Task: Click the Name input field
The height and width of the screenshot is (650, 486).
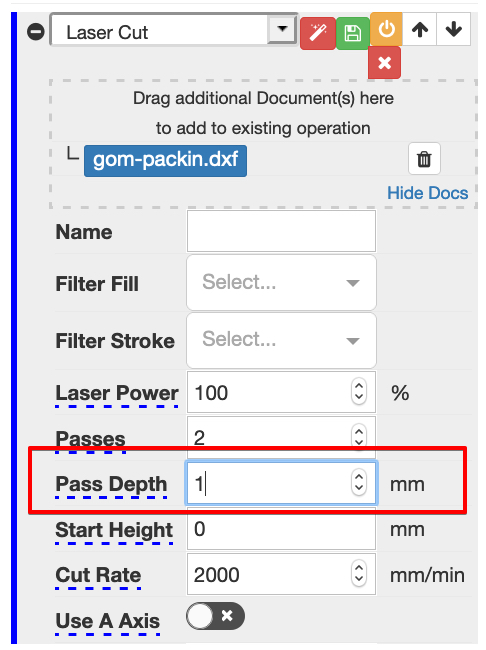Action: coord(282,231)
